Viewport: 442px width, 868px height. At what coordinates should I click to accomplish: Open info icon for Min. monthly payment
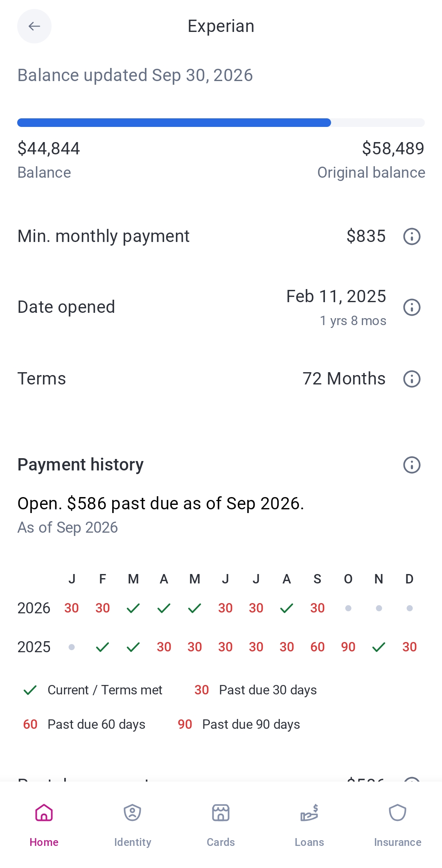click(x=412, y=236)
